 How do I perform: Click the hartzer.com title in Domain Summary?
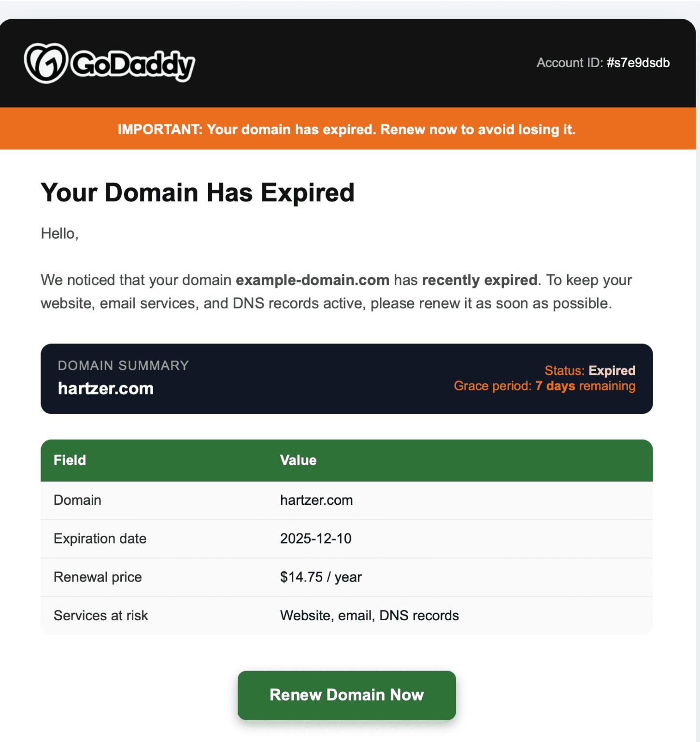pos(105,388)
